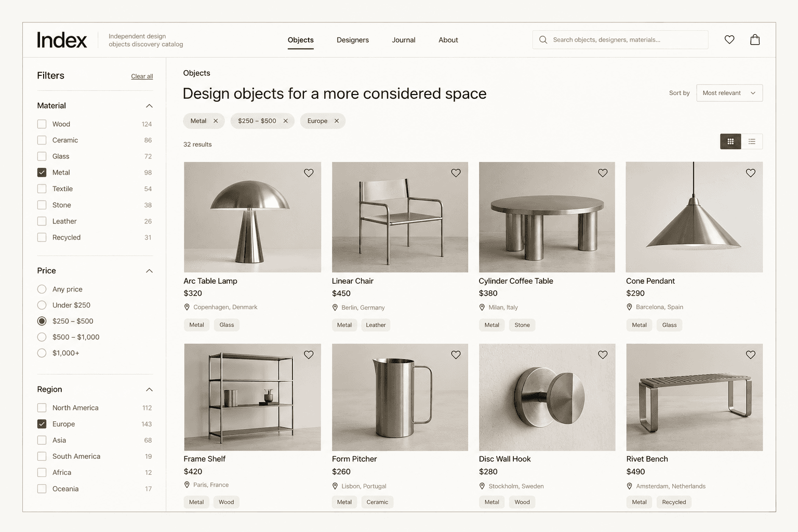Favorite the Cone Pendant

pyautogui.click(x=751, y=173)
